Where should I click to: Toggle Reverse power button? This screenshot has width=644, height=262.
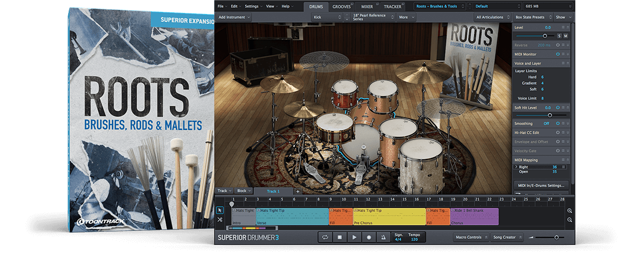(558, 45)
